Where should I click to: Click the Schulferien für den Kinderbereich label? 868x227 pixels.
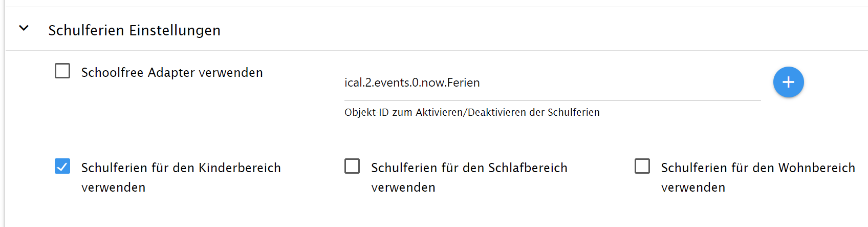[181, 177]
